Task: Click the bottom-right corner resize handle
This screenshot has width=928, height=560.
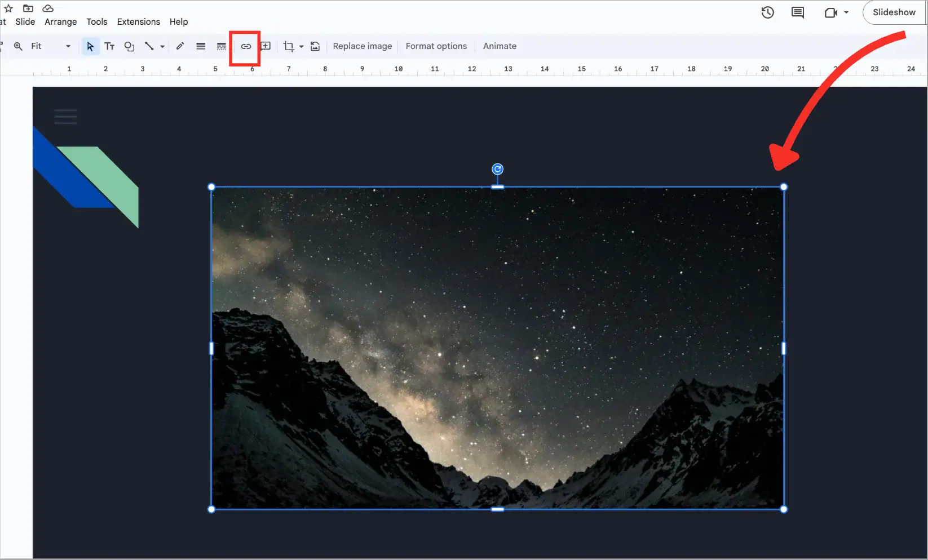Action: [x=784, y=509]
